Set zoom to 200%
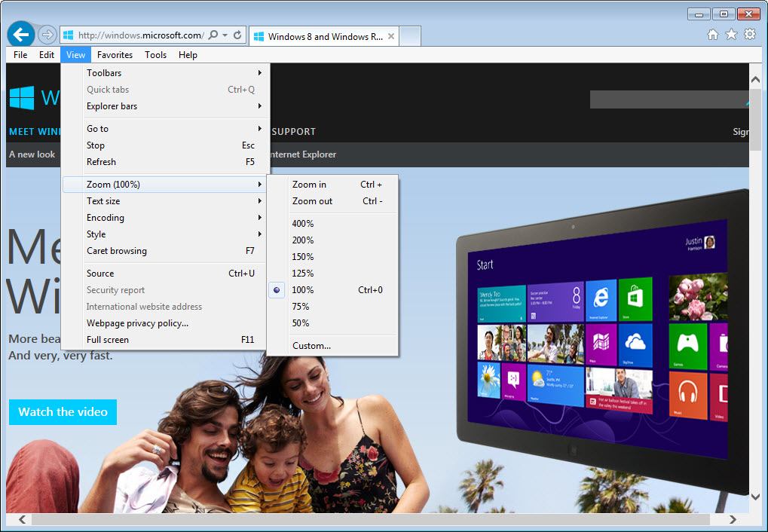Viewport: 768px width, 532px height. pyautogui.click(x=332, y=240)
